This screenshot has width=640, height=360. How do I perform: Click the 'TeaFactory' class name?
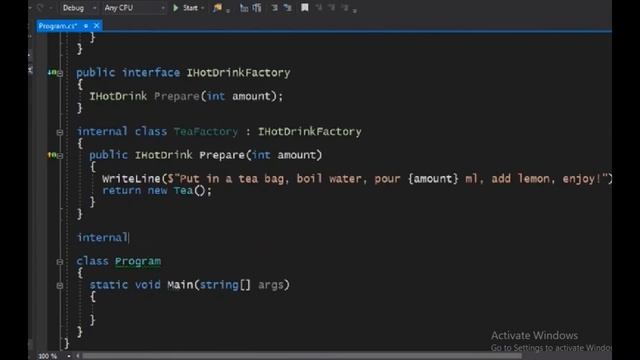point(206,131)
